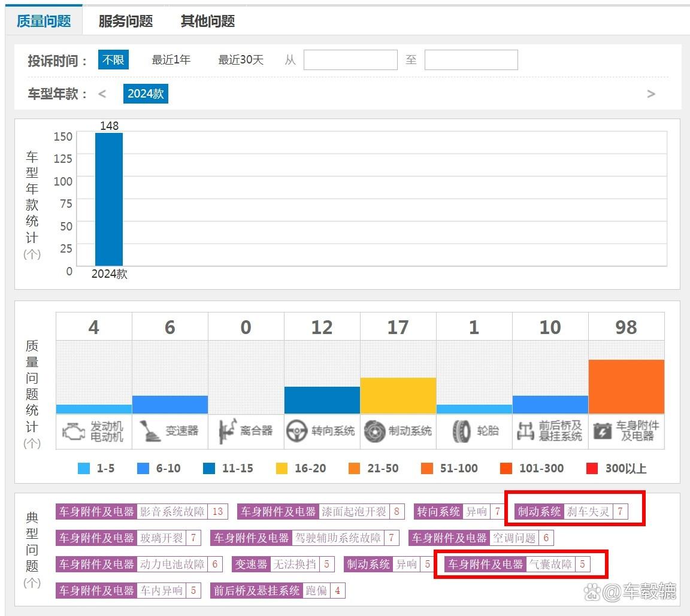Open the 服务问题 tab
Viewport: 690px width, 616px height.
125,21
